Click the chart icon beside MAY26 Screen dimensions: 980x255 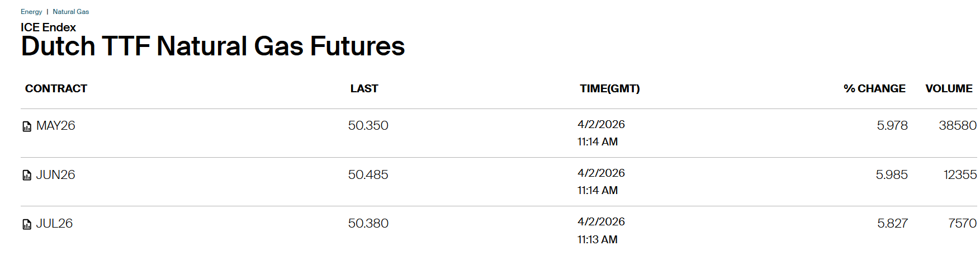pos(27,126)
